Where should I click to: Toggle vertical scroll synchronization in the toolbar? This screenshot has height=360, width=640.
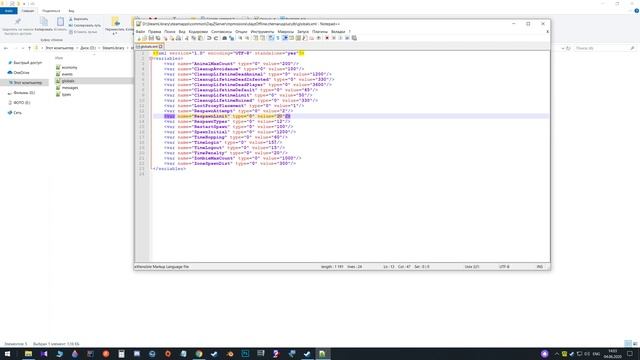click(x=256, y=38)
